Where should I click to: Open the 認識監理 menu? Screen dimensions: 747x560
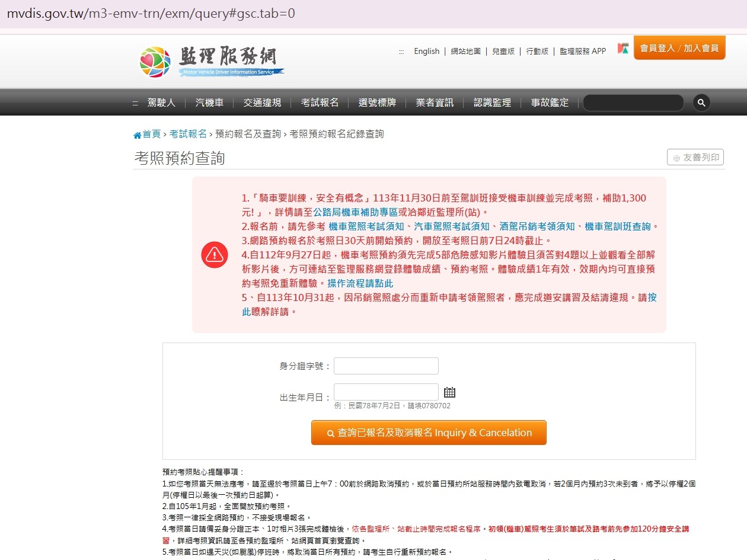pyautogui.click(x=492, y=103)
